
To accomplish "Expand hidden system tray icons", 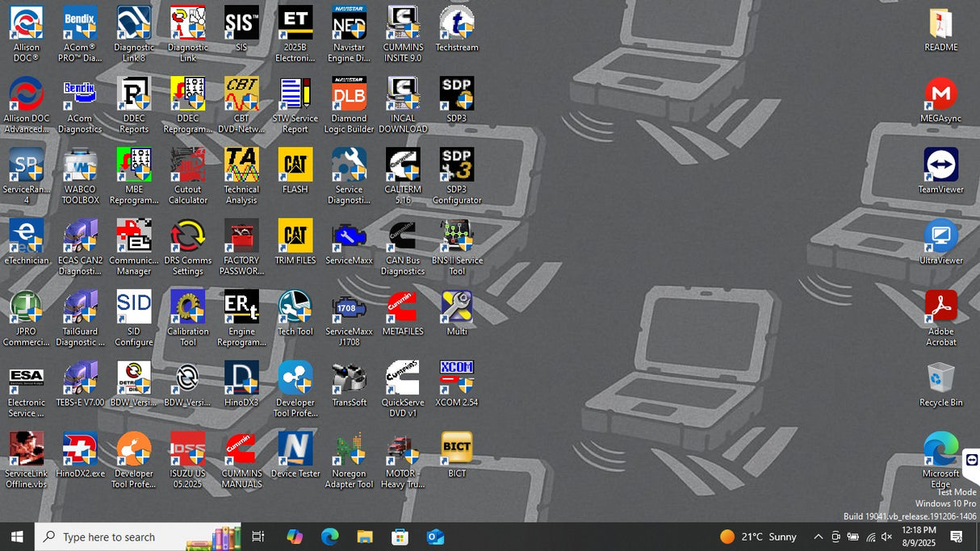I will pyautogui.click(x=819, y=536).
